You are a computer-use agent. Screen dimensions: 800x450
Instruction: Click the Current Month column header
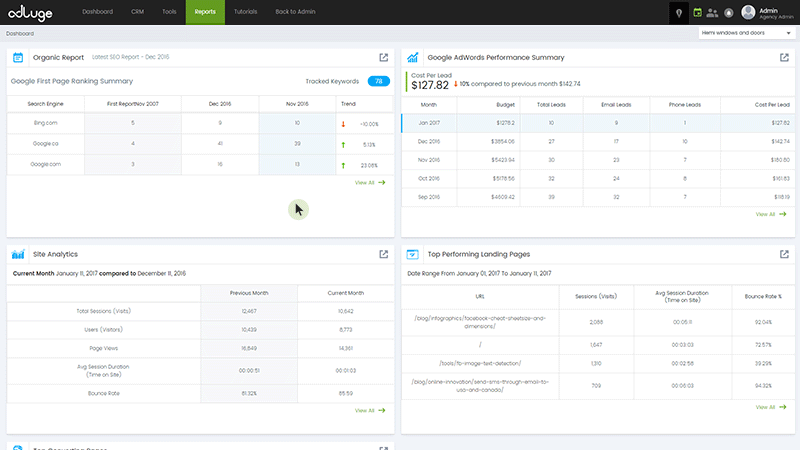[x=345, y=293]
